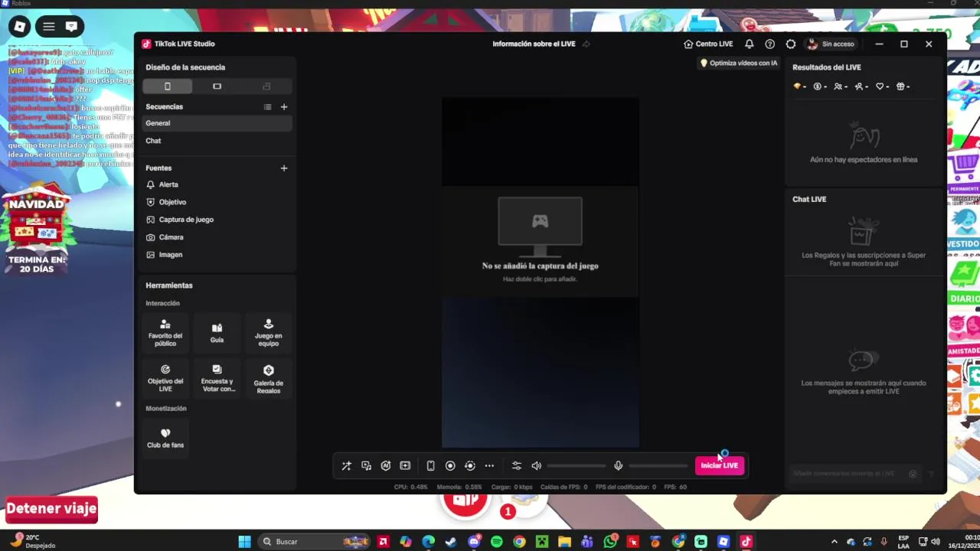Open WhatsApp from the taskbar
Screen dimensions: 980x551
610,542
